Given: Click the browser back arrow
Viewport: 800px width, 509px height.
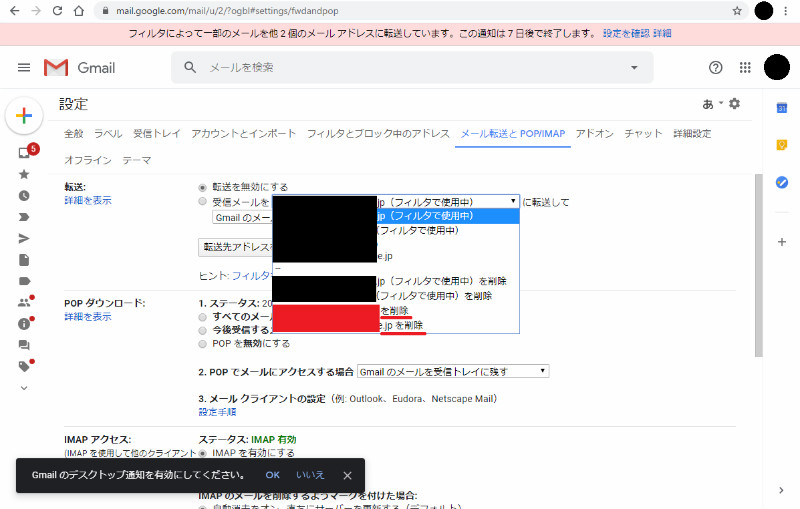Looking at the screenshot, I should click(14, 11).
